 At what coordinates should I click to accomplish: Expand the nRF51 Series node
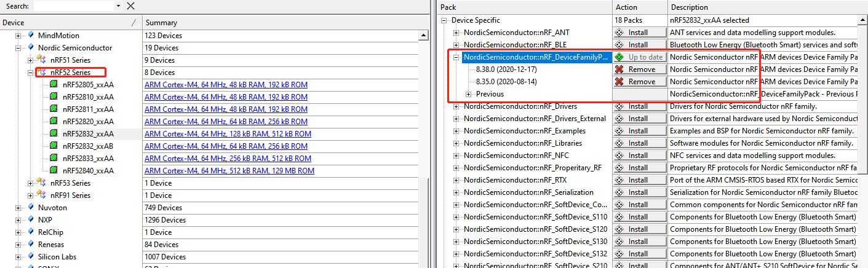click(x=31, y=60)
